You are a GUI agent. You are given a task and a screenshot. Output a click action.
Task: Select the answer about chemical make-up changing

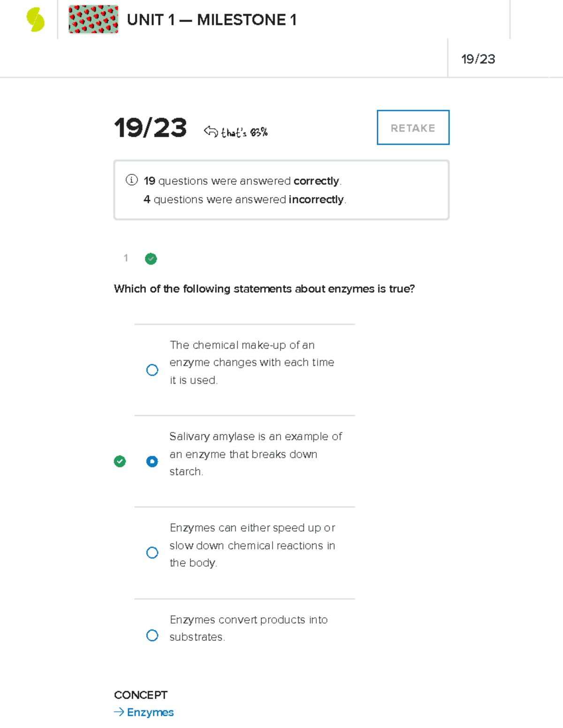[x=152, y=370]
